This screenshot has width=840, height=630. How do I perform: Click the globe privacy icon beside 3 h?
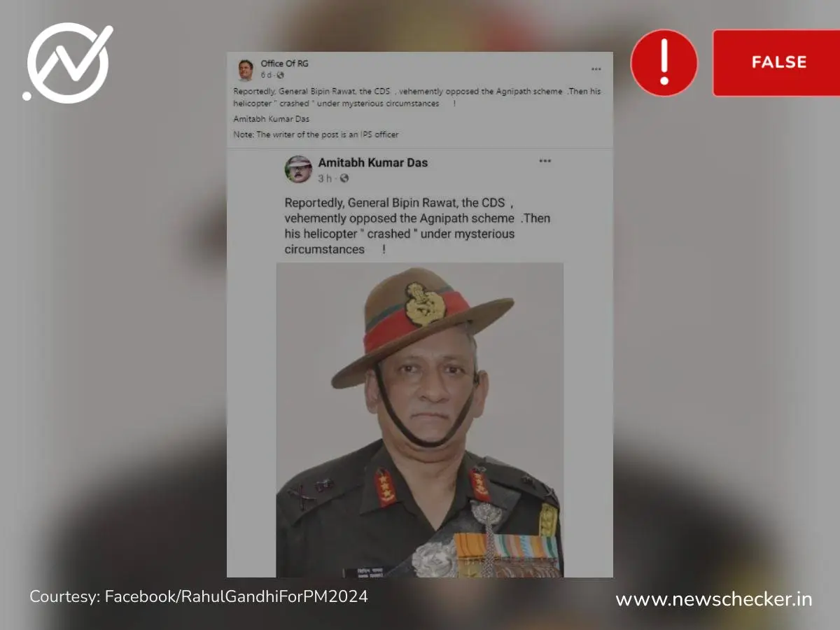(344, 178)
